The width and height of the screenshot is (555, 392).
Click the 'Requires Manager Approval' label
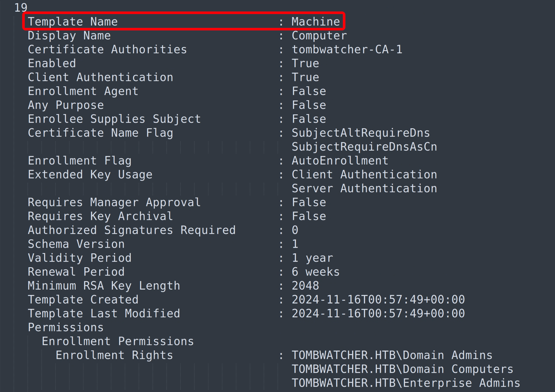[x=114, y=202]
